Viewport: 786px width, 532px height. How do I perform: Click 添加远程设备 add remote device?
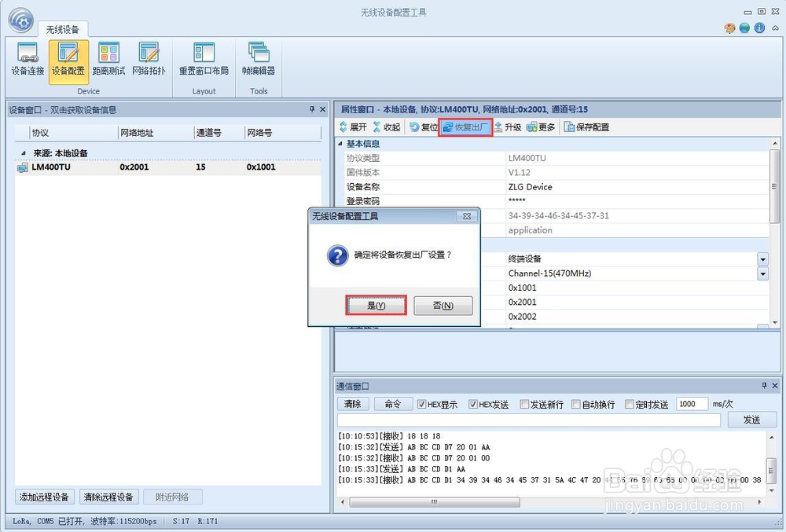44,497
